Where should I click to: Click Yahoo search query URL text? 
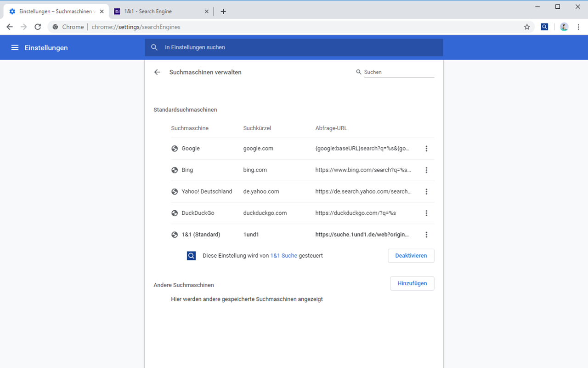pos(363,191)
